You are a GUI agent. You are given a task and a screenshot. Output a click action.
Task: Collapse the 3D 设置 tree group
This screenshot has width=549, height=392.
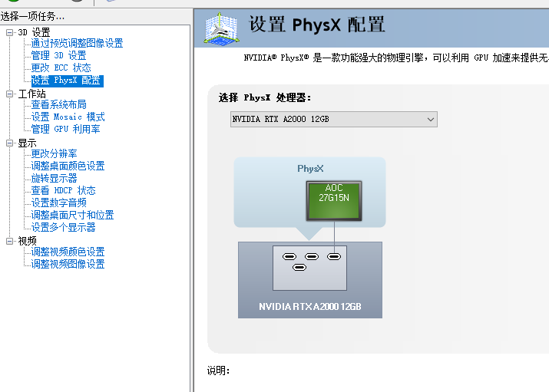(x=9, y=32)
